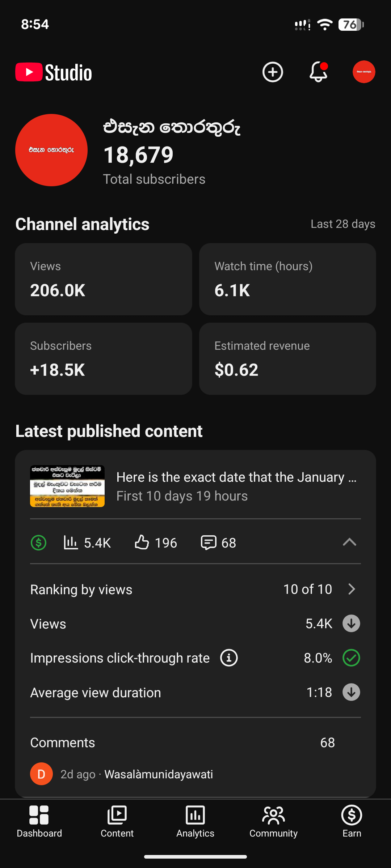
Task: Tap the thumbs-up likes icon
Action: pyautogui.click(x=142, y=542)
